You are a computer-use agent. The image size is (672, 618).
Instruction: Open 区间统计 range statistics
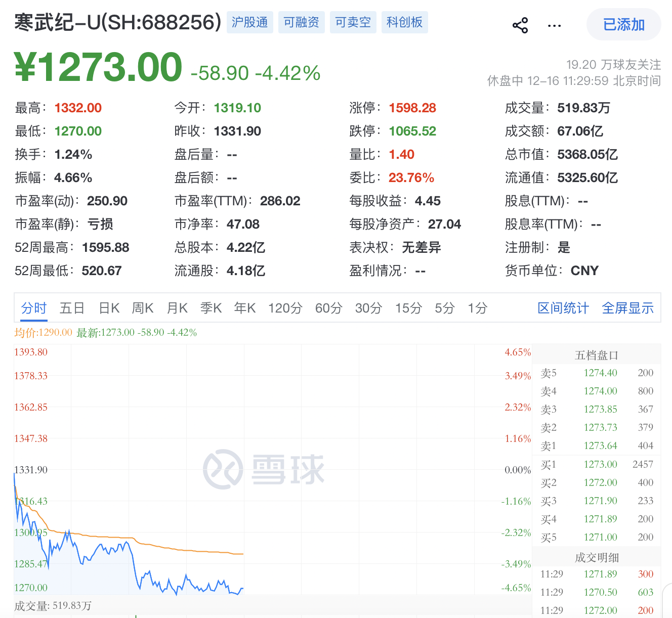(x=563, y=308)
